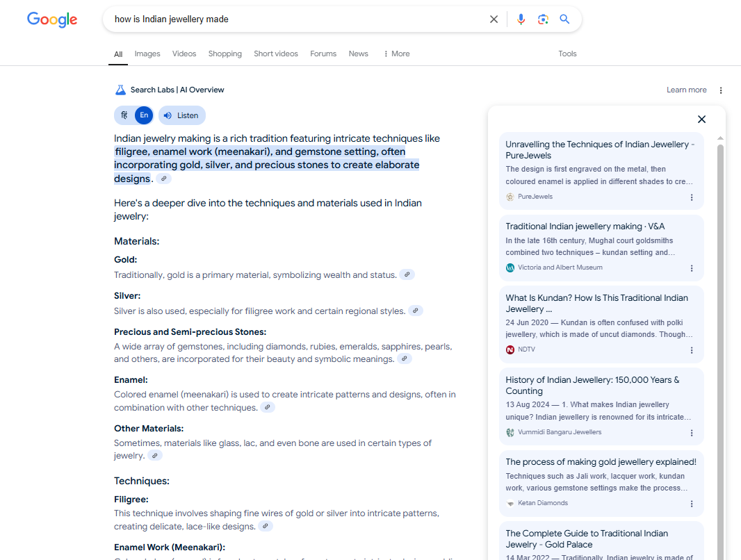Image resolution: width=741 pixels, height=560 pixels.
Task: Switch AI Overview language to Hindi
Action: pyautogui.click(x=124, y=115)
